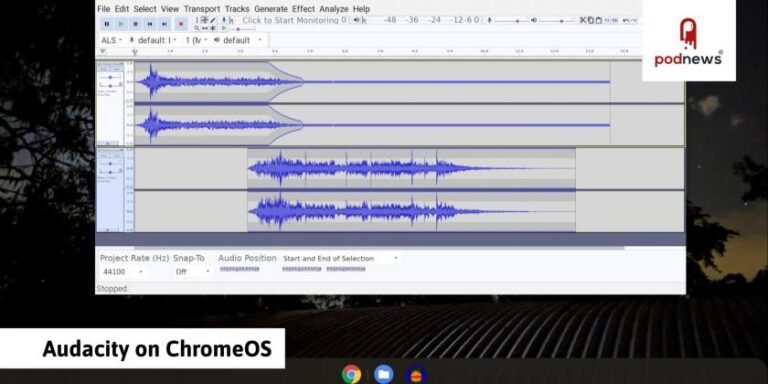
Task: Click the recording volume slider
Action: [x=511, y=21]
